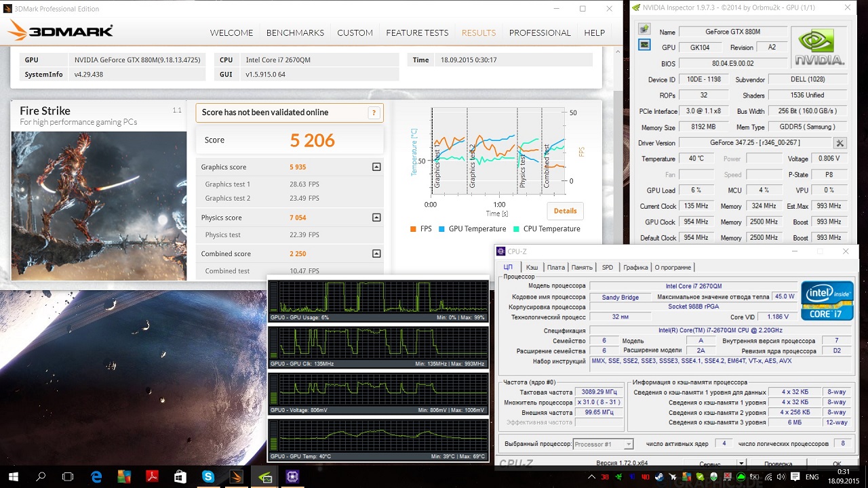Click the GeForce GTX 880M name field
This screenshot has width=868, height=488.
pos(733,32)
